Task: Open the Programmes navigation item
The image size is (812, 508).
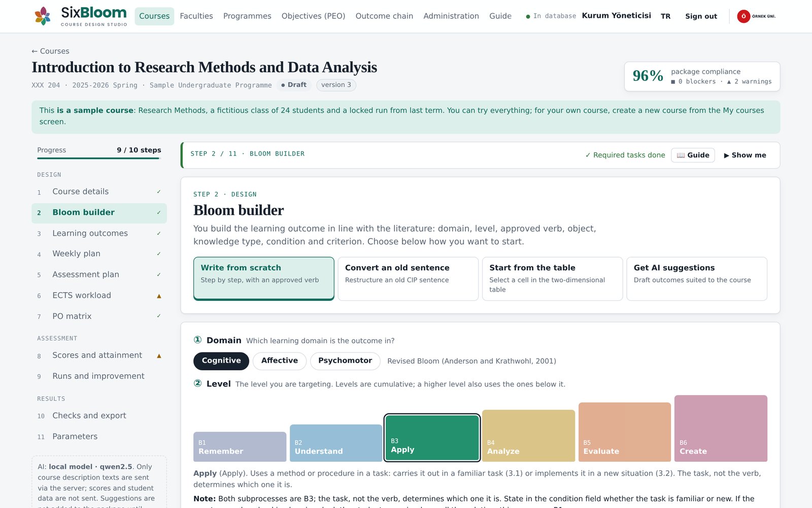Action: click(x=247, y=16)
